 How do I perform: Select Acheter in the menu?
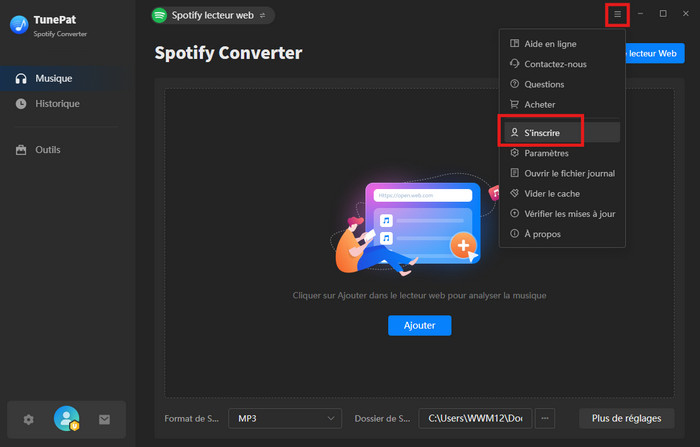[x=562, y=104]
